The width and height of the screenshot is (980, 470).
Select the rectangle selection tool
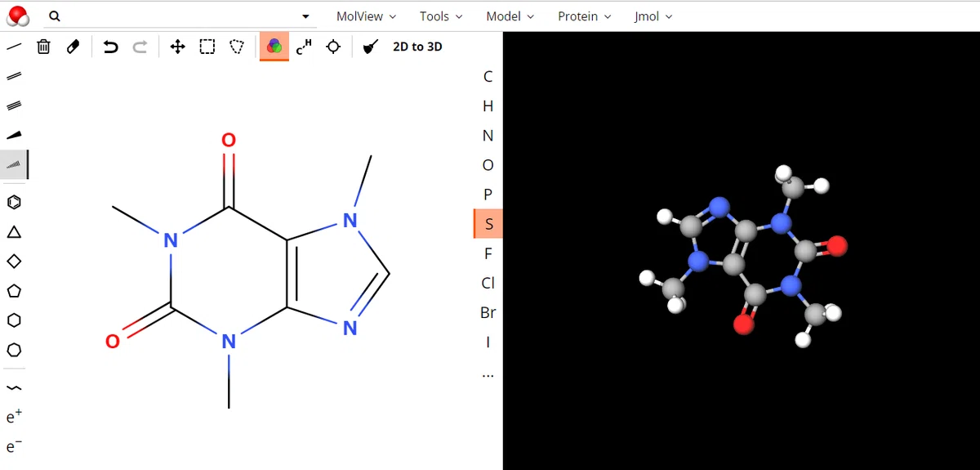point(207,47)
